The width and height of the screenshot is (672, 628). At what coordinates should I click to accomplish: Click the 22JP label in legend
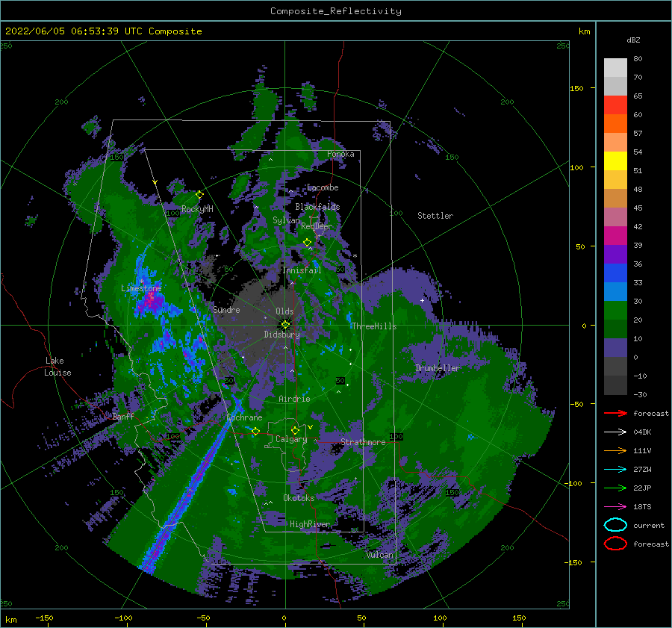(x=642, y=488)
